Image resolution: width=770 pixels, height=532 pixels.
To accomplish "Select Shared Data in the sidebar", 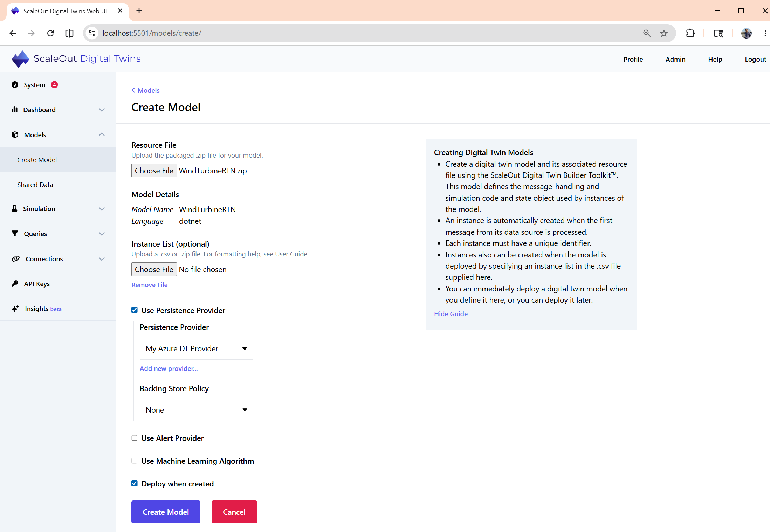I will 58,185.
